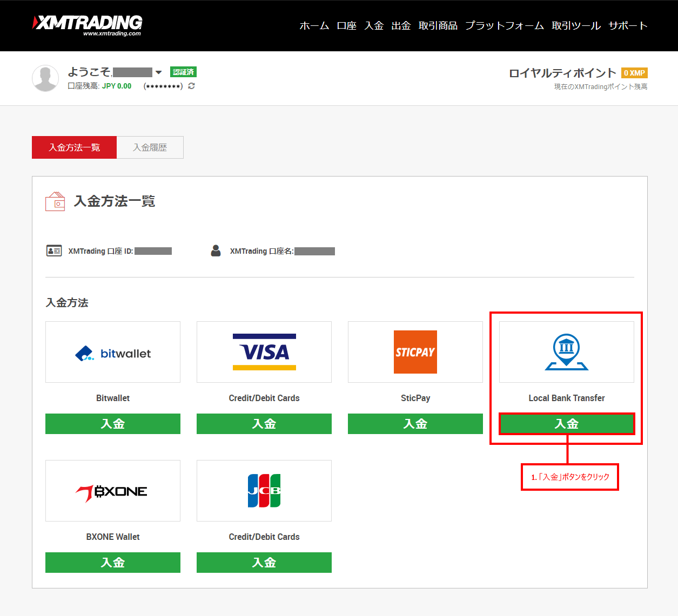Switch to the 入金履歴 tab
Screen dimensions: 678x616
150,147
